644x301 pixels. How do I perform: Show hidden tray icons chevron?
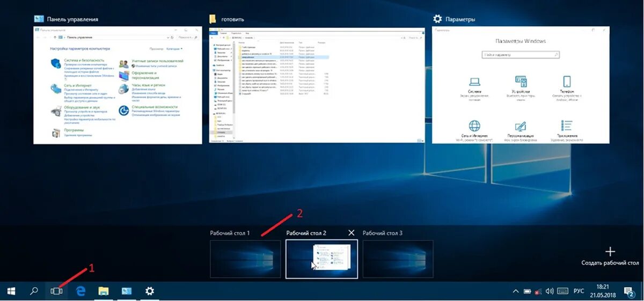516,291
